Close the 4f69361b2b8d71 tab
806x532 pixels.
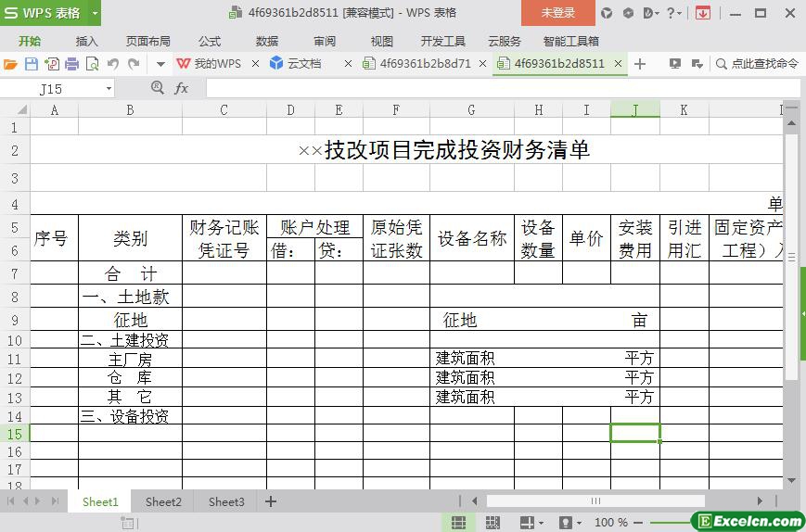[x=482, y=64]
